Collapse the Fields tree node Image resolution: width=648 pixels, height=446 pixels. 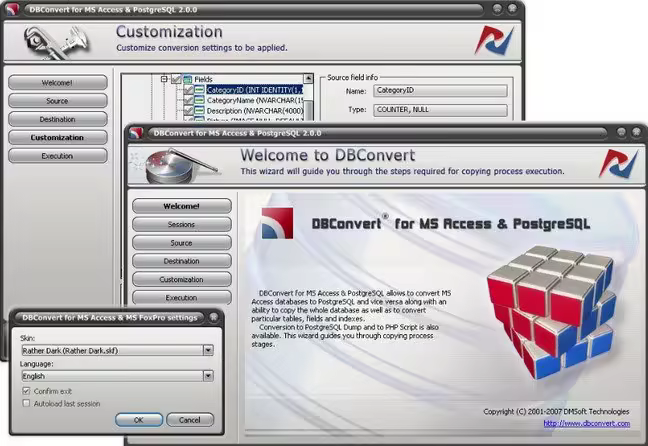click(x=164, y=79)
